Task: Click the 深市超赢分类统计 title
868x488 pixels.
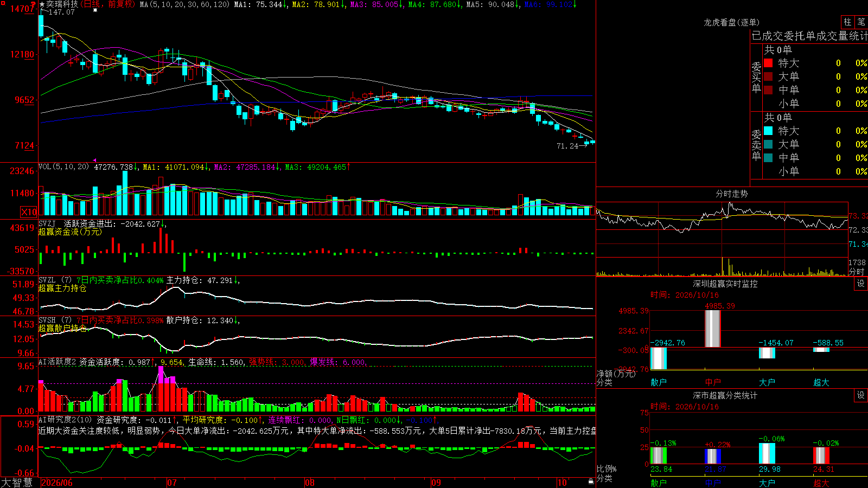Action: coord(725,395)
